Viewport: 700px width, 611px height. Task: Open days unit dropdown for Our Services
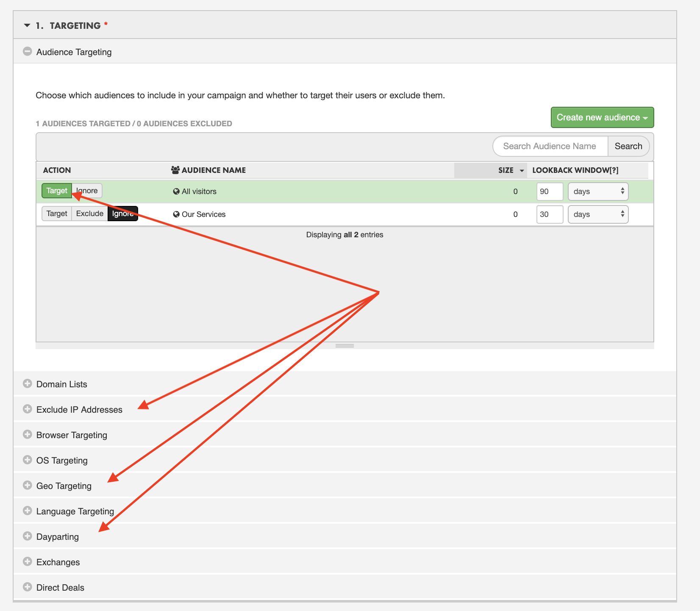tap(598, 214)
